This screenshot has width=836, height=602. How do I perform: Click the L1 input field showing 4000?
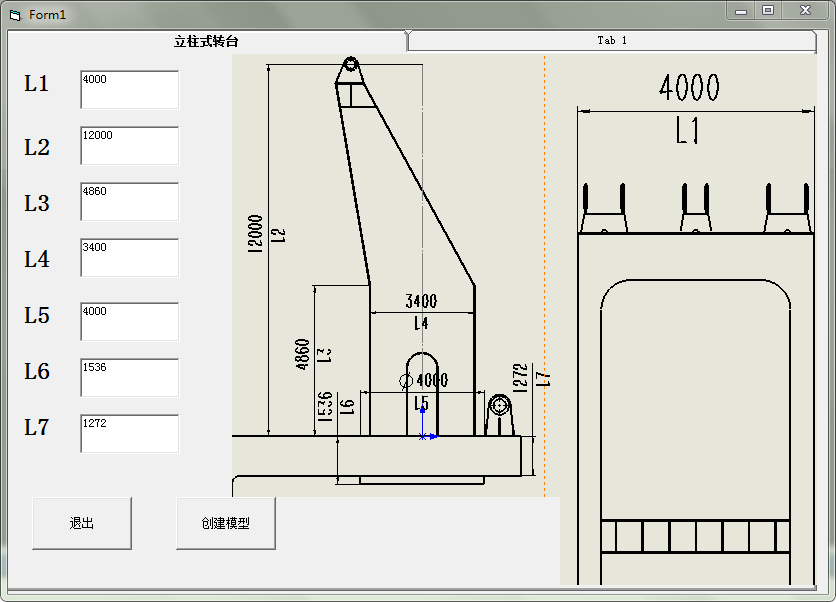pos(129,90)
